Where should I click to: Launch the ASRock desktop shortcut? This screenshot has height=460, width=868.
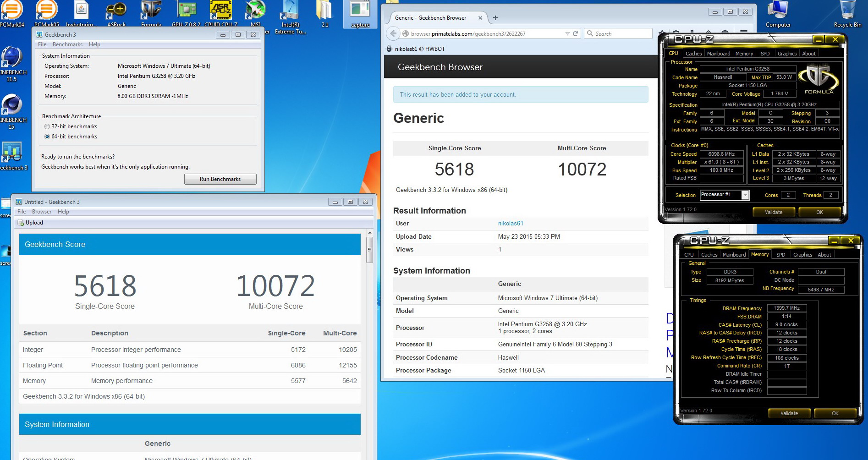(116, 14)
